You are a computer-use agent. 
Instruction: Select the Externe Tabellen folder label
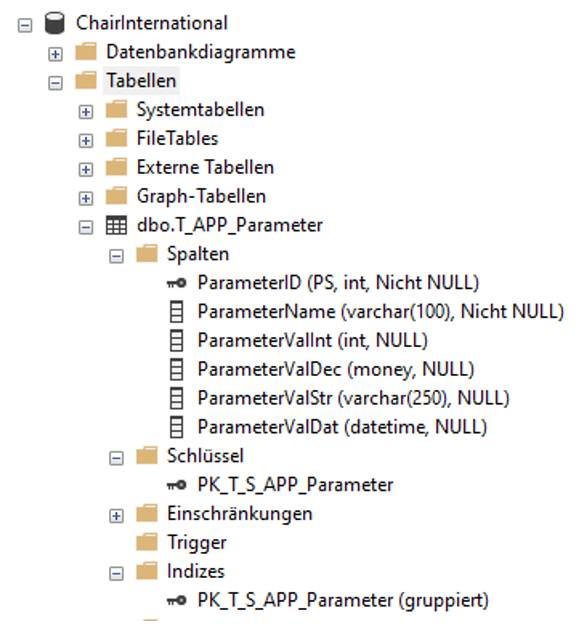205,167
